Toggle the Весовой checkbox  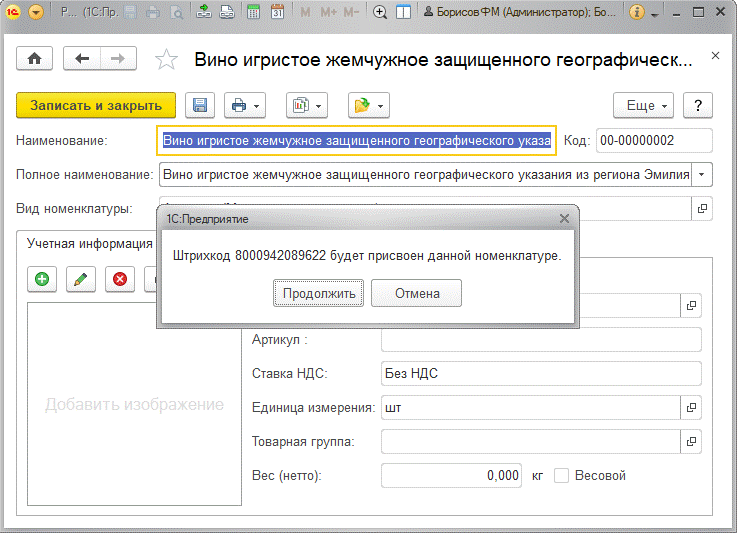point(561,476)
